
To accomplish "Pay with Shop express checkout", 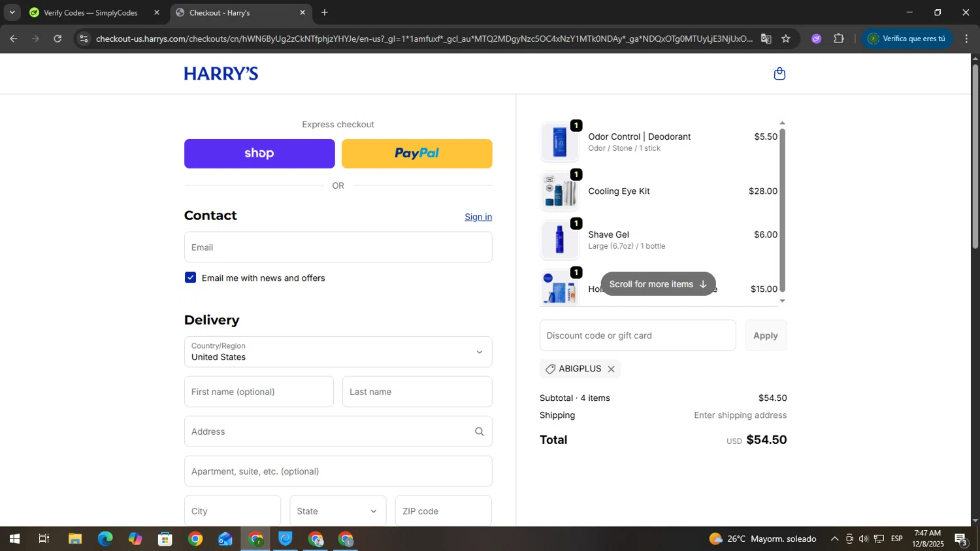I will [259, 153].
